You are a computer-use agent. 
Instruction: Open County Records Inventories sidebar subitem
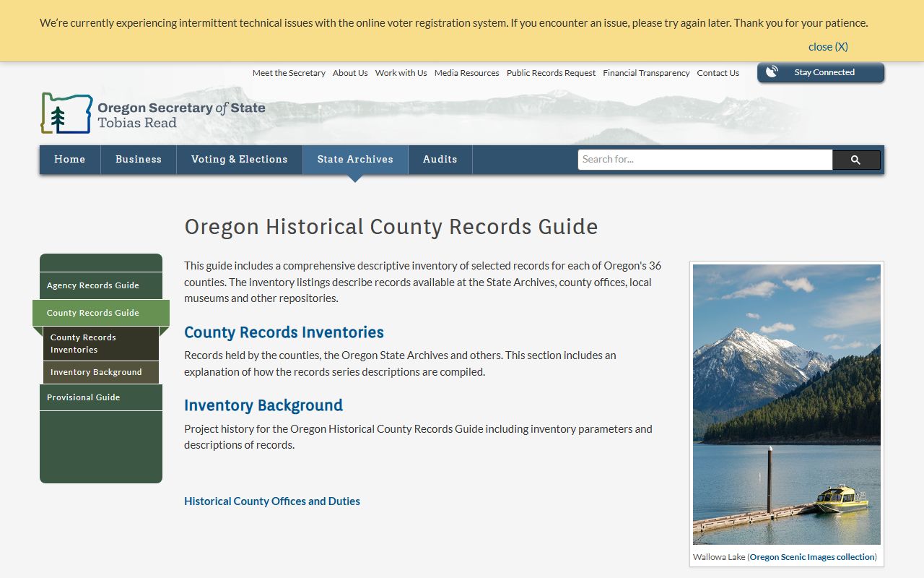tap(101, 344)
